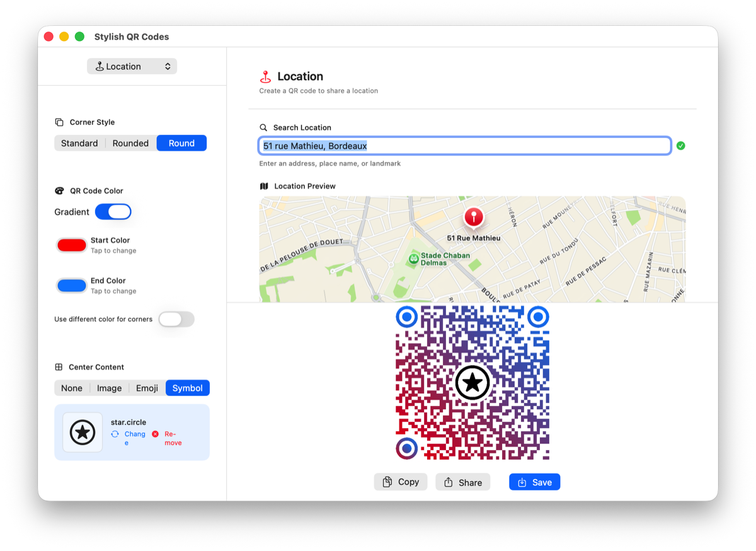Open the red Start Color swatch

(72, 245)
